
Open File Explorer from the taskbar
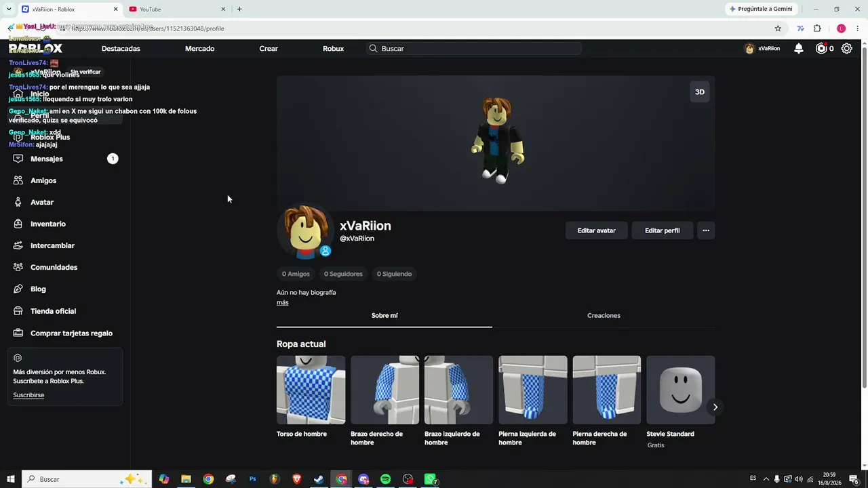click(x=186, y=479)
